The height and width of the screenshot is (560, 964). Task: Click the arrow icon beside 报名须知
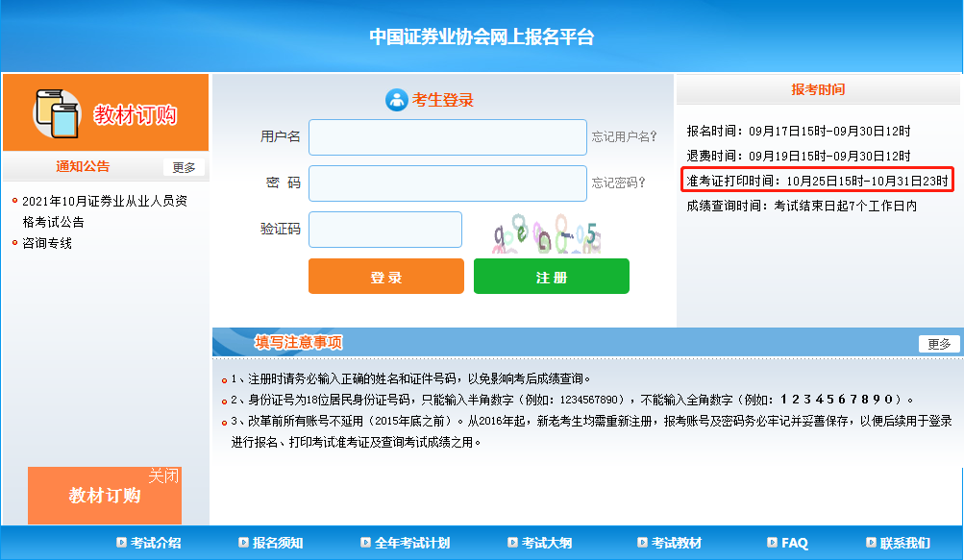click(x=243, y=542)
